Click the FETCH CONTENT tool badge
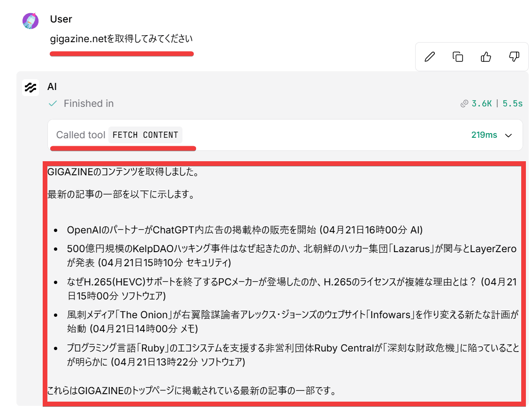 145,135
